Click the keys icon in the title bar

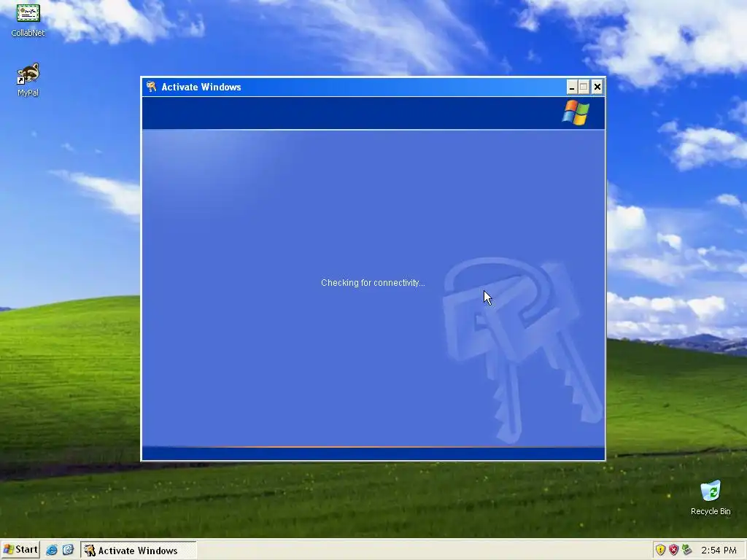(152, 87)
